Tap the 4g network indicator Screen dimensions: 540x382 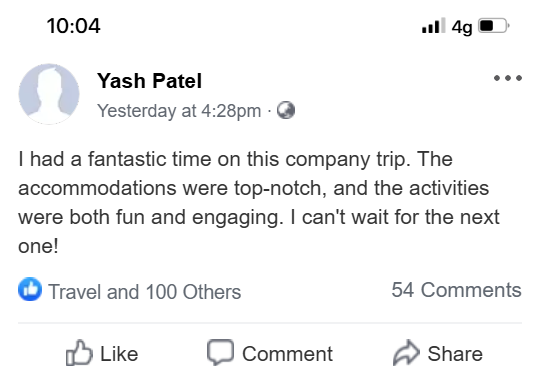click(462, 27)
